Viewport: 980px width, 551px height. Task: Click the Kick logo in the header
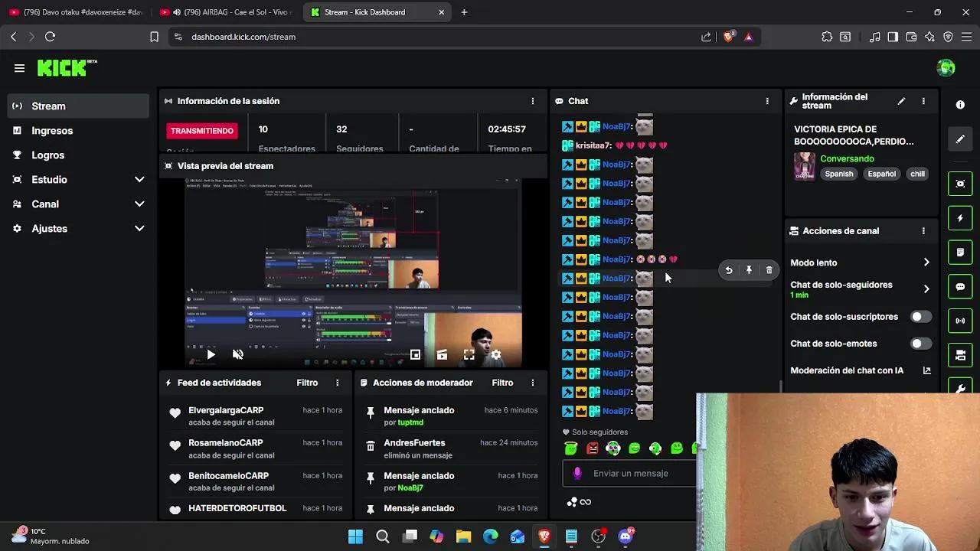tap(60, 68)
